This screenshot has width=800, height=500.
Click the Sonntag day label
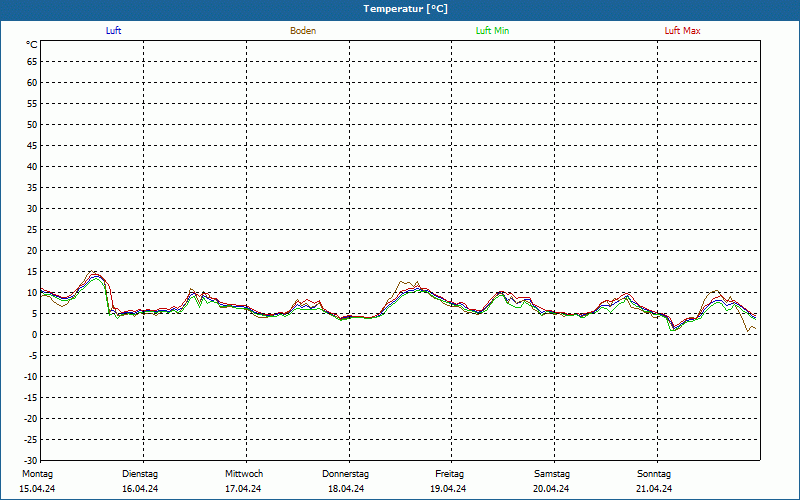(x=654, y=474)
